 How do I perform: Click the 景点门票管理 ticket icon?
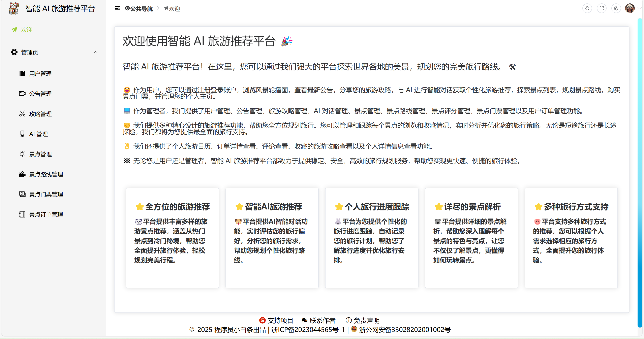pyautogui.click(x=22, y=194)
